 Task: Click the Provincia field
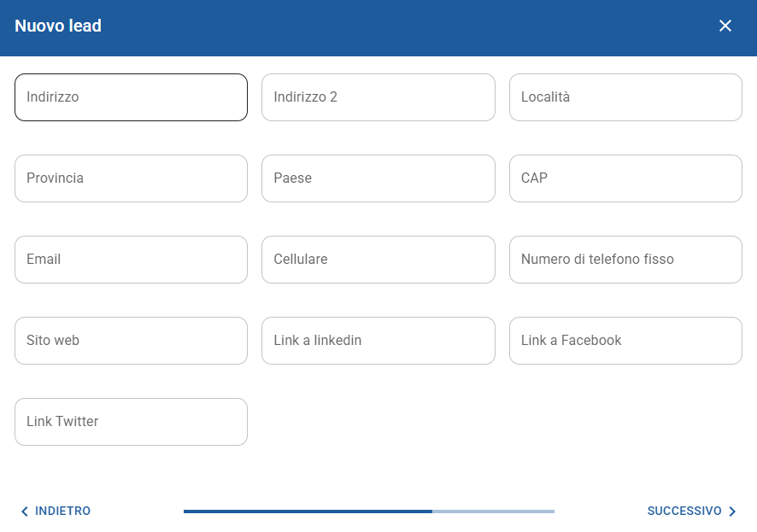(131, 178)
